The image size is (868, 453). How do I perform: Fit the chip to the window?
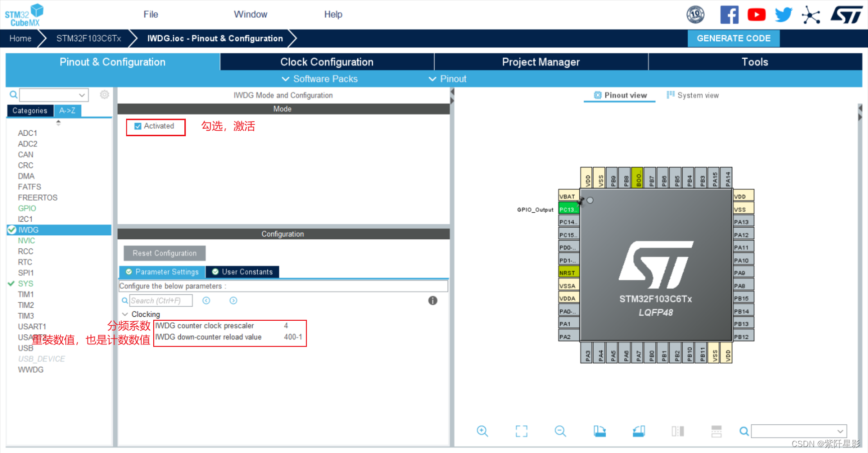pos(521,431)
